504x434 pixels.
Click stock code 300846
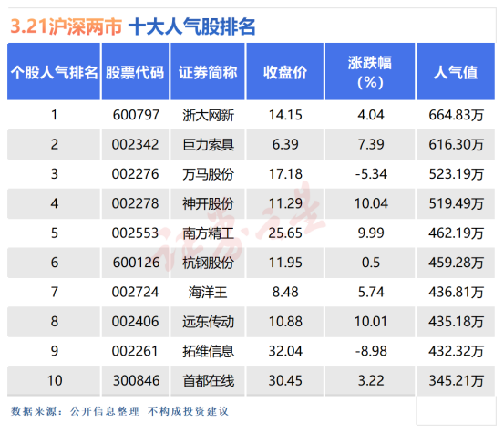[136, 381]
